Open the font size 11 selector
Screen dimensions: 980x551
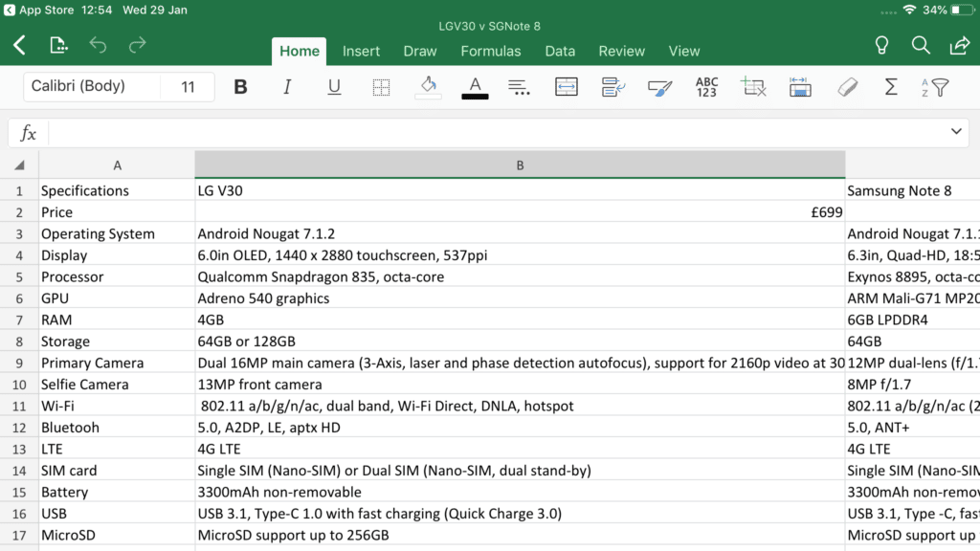pos(188,87)
